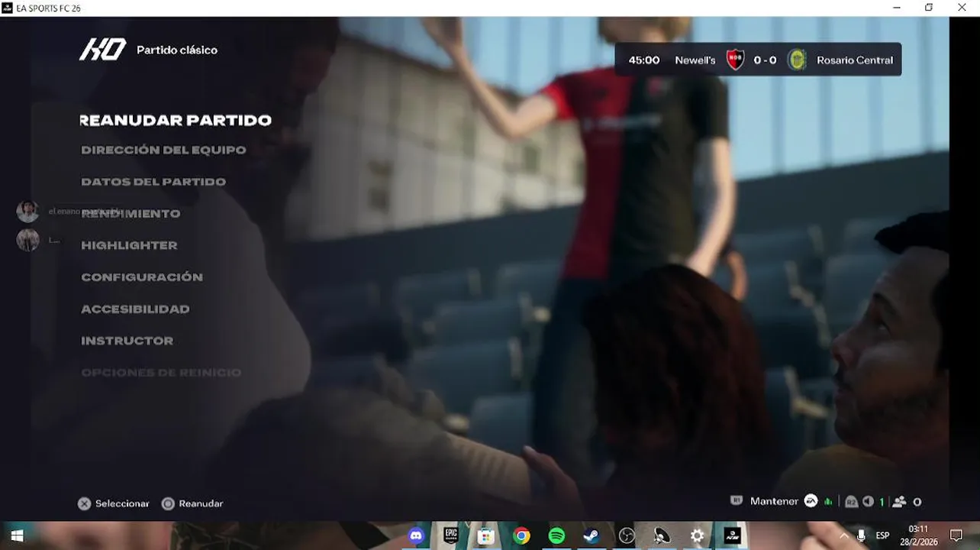The image size is (980, 550).
Task: Click the top voice chat avatar
Action: pyautogui.click(x=27, y=212)
